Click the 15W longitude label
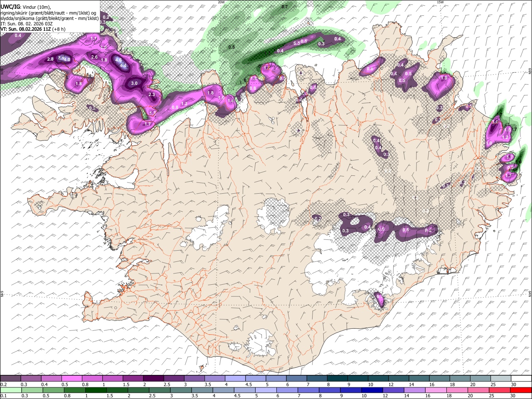 [440, 2]
